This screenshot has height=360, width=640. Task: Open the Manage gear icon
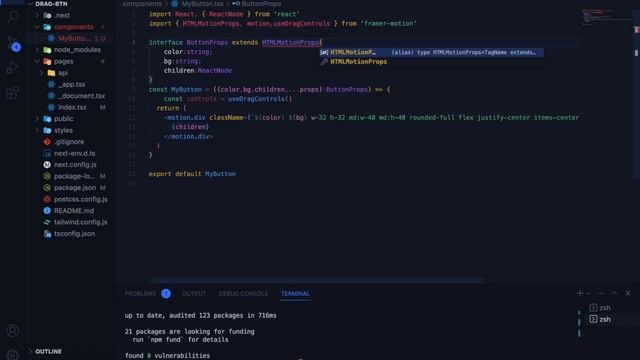point(13,354)
